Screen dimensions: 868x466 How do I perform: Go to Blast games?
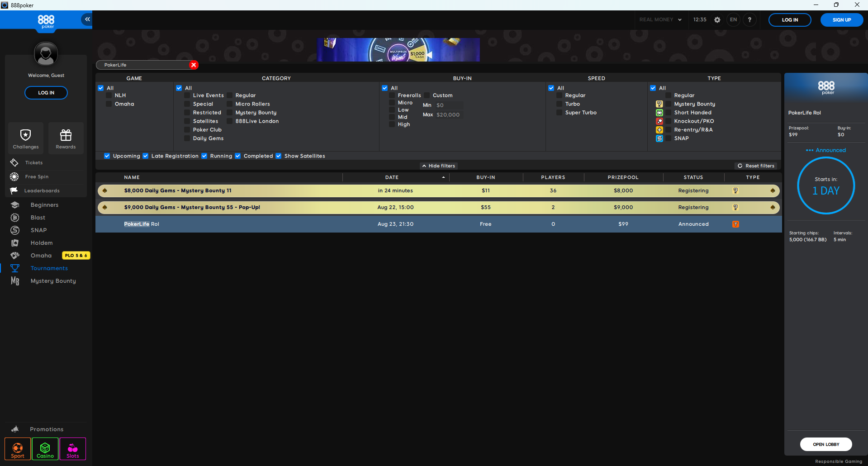tap(38, 218)
